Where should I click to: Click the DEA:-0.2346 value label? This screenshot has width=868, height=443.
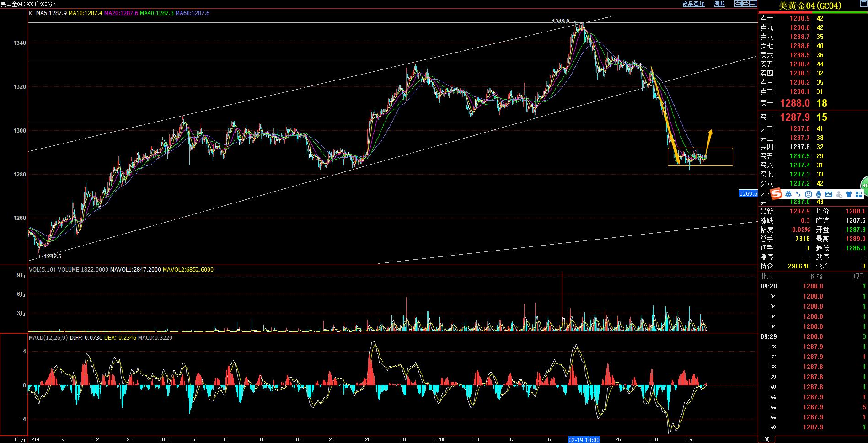121,338
